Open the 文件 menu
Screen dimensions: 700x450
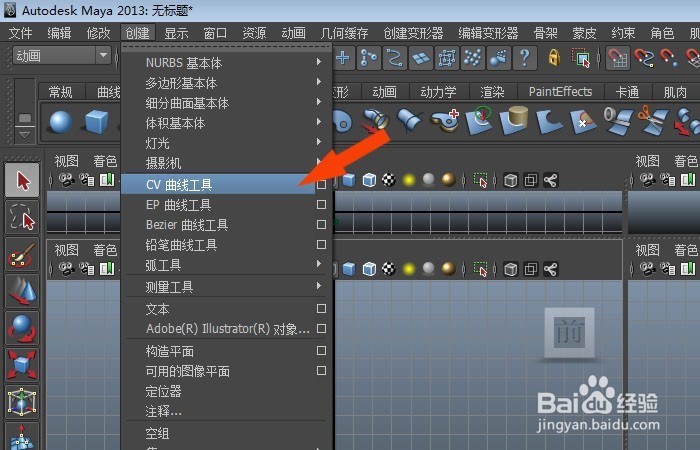pos(21,33)
